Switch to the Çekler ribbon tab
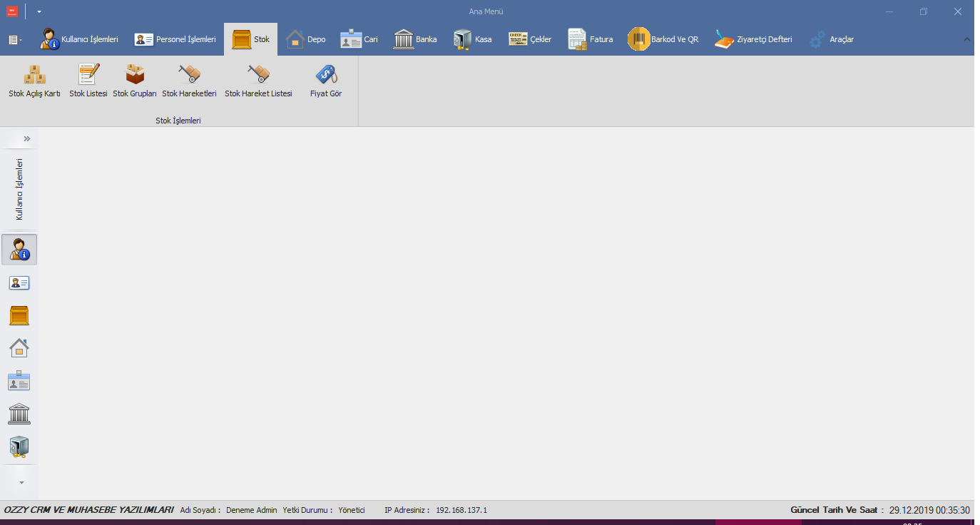Screen dimensions: 980x525 530,39
